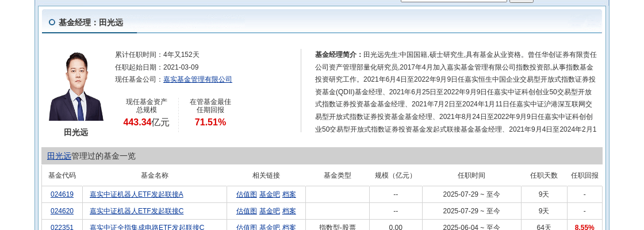Screen dimensions: 644x230
Task: Click 基金吧 for fund 022351
Action: [x=269, y=227]
